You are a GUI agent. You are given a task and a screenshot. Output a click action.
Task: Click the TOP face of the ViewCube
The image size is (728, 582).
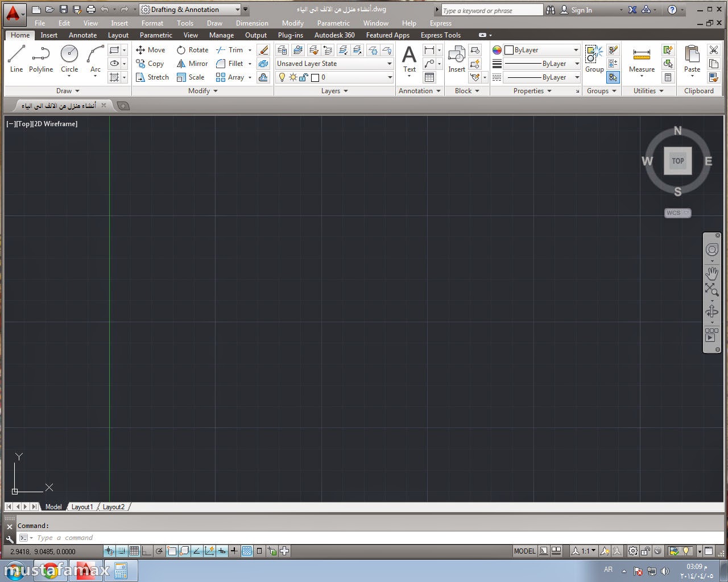(x=678, y=161)
